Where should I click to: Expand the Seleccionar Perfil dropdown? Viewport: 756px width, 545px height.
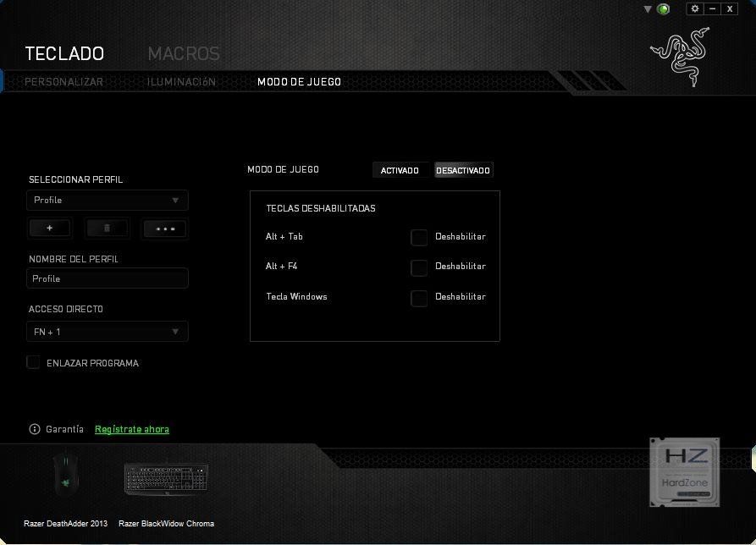107,200
